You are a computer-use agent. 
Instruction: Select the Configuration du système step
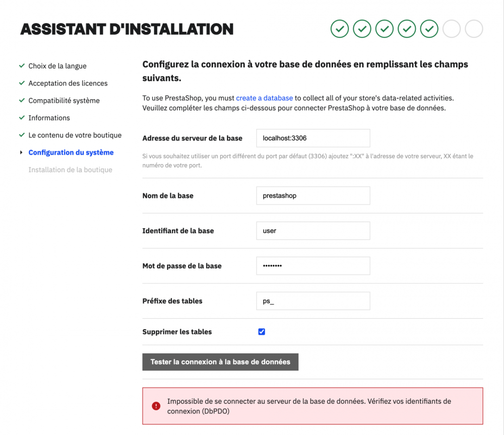coord(71,153)
